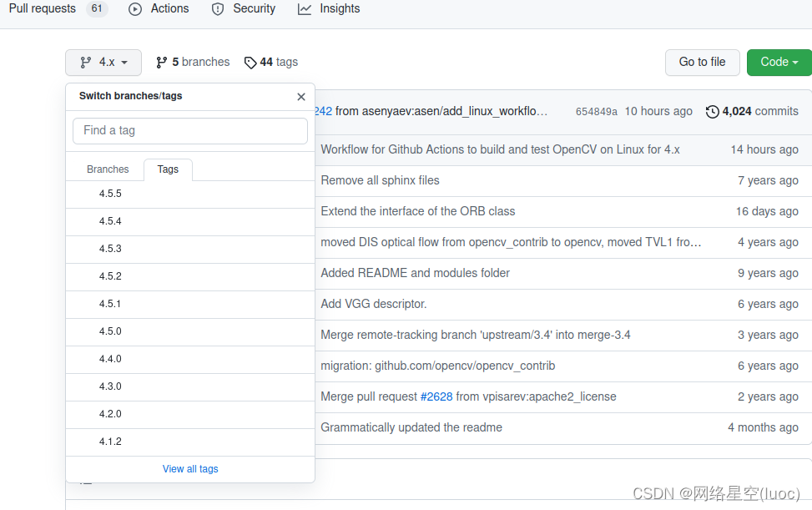Select tag 4.5.1

point(190,304)
